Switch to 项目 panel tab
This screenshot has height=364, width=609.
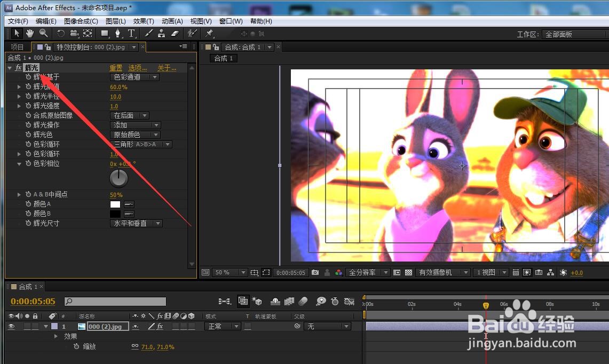[18, 47]
